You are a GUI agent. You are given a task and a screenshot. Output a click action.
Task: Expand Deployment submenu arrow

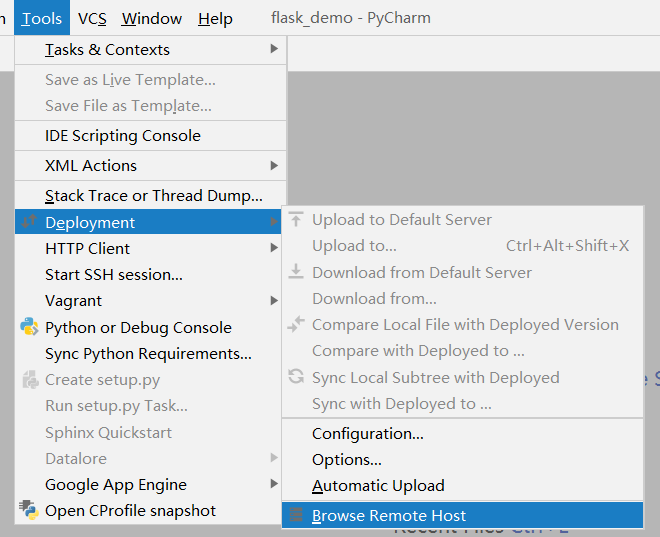274,221
